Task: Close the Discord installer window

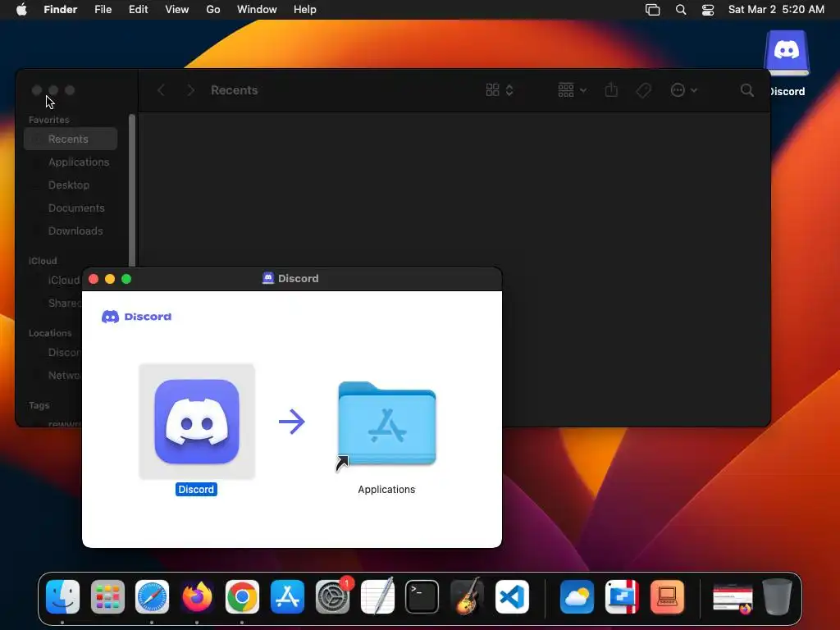Action: [x=94, y=279]
